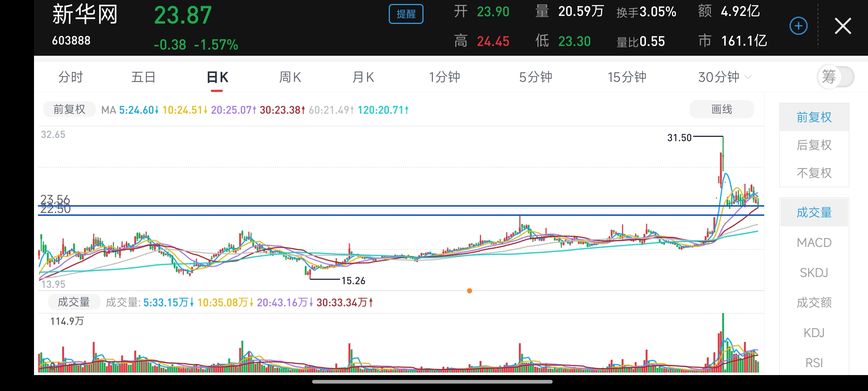Select the KDJ indicator option
The image size is (868, 391).
[814, 332]
